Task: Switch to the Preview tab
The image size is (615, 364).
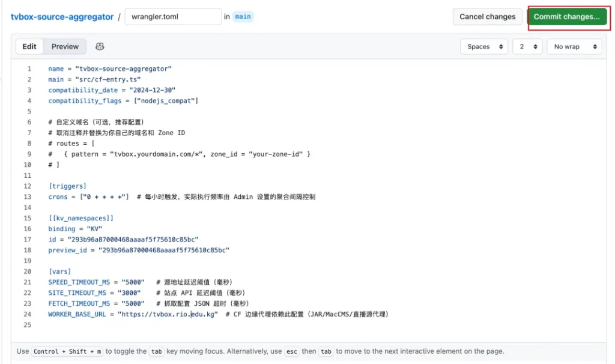Action: coord(65,46)
